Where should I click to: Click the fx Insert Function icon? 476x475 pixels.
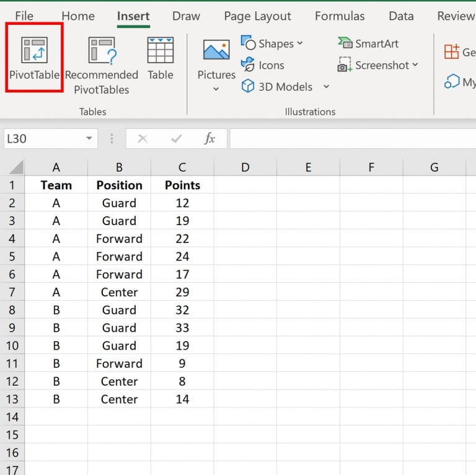point(209,139)
